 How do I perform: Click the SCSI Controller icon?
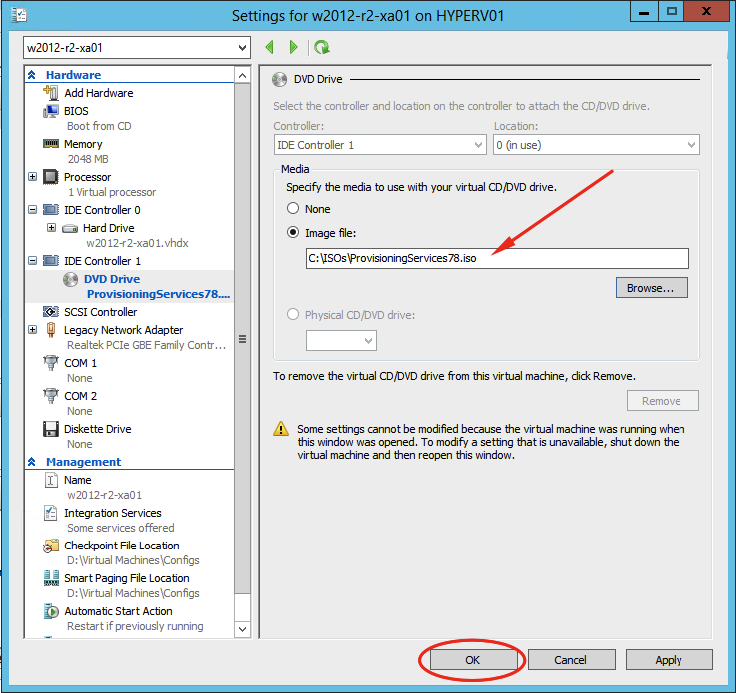click(x=51, y=312)
